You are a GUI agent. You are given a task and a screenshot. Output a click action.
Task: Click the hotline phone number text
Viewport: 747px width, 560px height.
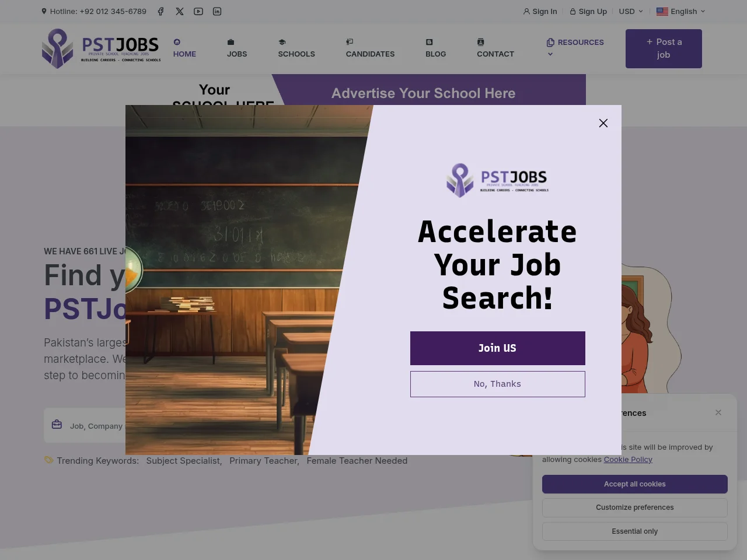point(113,11)
